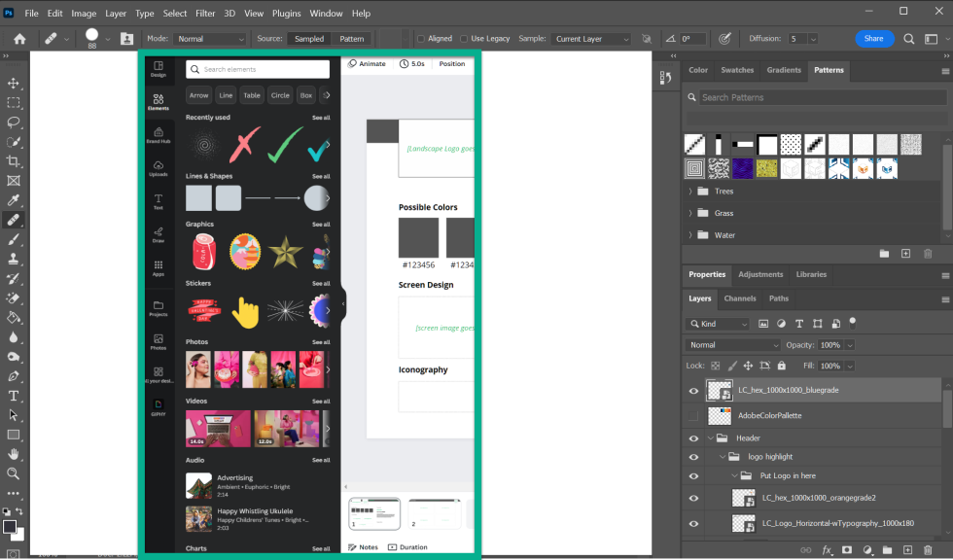The height and width of the screenshot is (560, 953).
Task: Select the Eyedropper tool
Action: coord(14,200)
